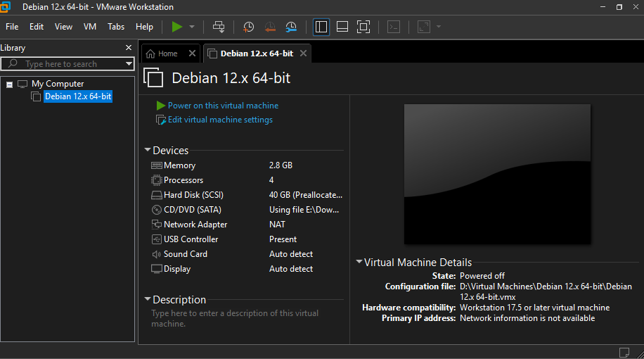Open the library search dropdown arrow
This screenshot has height=359, width=644.
129,64
